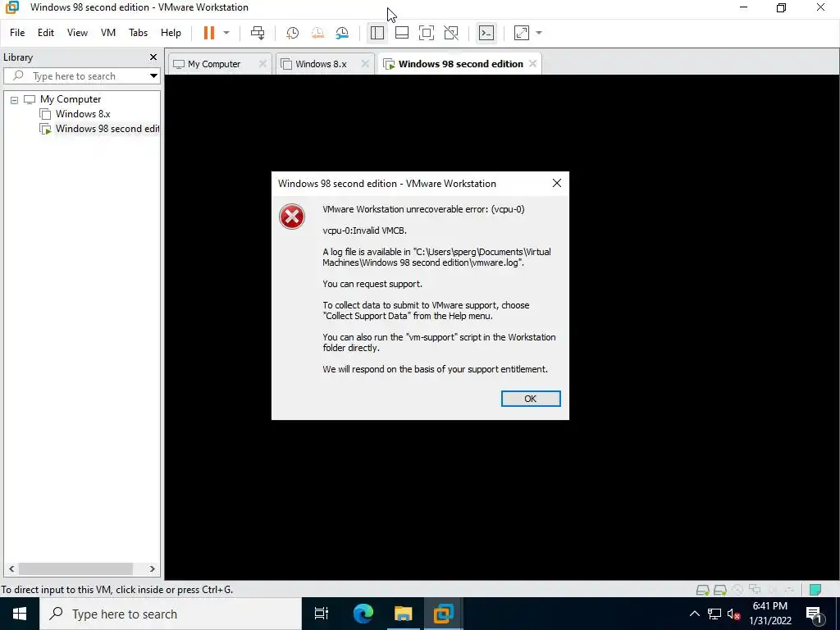
Task: Click the stretch guest display icon
Action: [522, 33]
